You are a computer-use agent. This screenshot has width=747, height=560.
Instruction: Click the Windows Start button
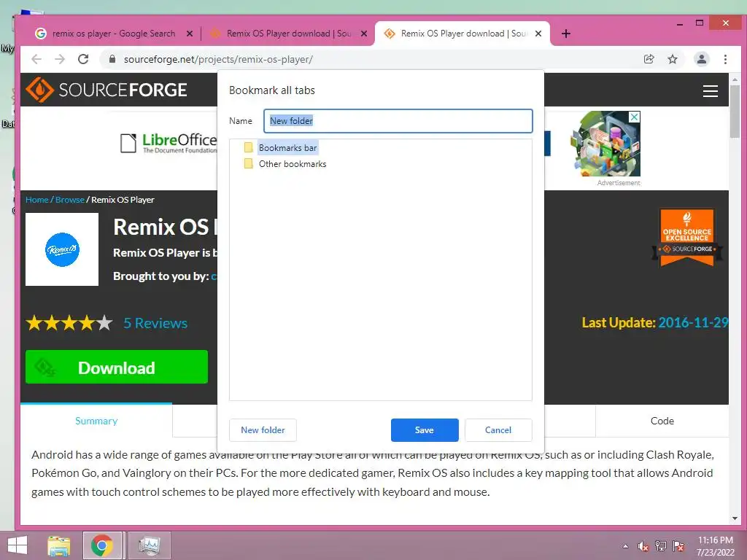coord(18,545)
